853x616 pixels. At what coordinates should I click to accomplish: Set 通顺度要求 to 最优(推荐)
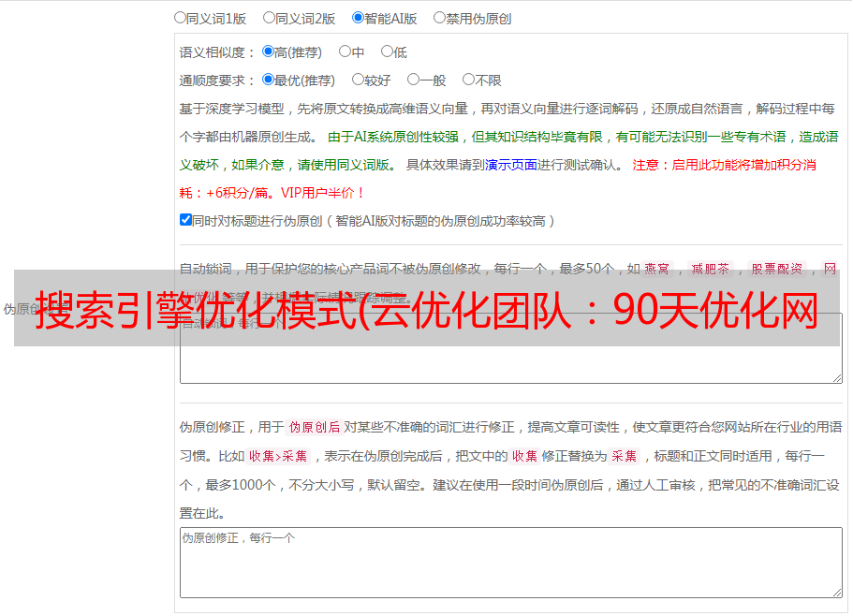[x=268, y=80]
